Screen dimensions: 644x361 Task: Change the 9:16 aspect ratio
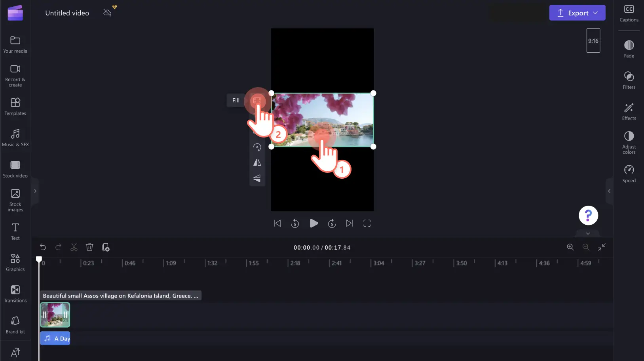pos(593,40)
